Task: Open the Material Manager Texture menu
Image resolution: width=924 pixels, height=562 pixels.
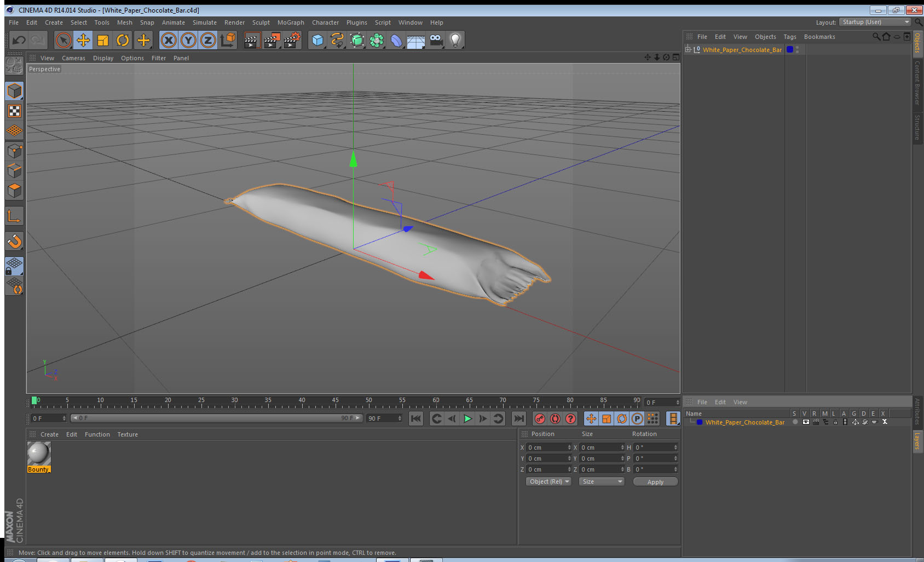Action: tap(128, 434)
